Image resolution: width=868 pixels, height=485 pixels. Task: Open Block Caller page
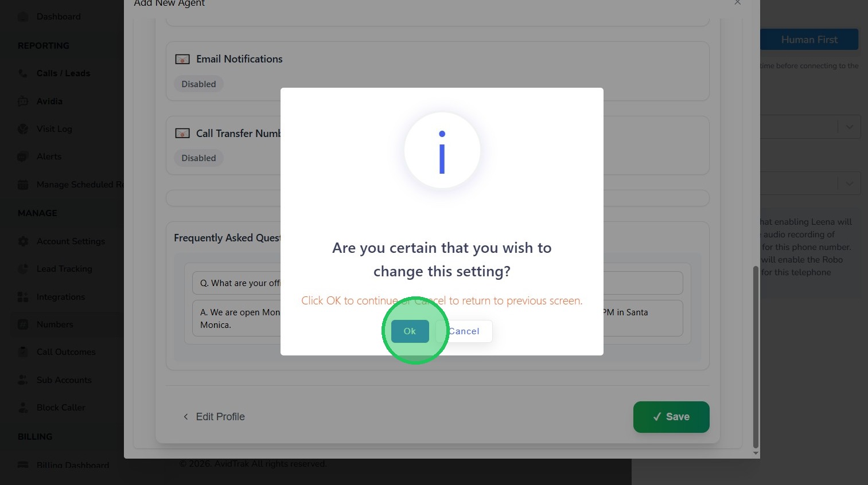click(61, 408)
